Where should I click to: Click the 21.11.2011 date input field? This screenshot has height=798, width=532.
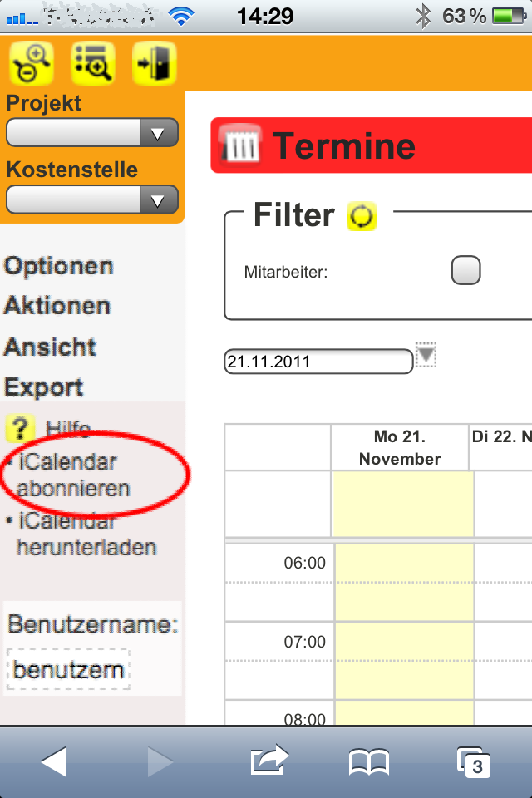click(318, 362)
